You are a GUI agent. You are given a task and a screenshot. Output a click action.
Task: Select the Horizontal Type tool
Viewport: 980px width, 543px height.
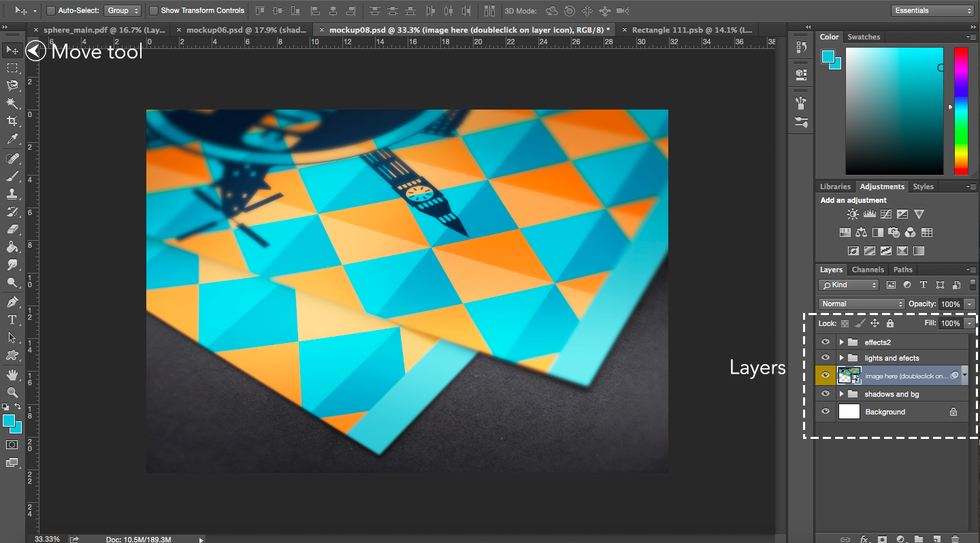pyautogui.click(x=12, y=320)
